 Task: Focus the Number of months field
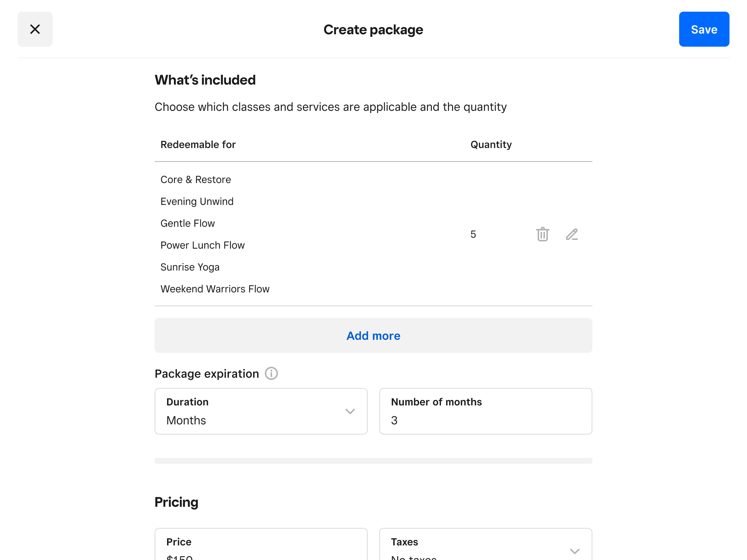coord(485,412)
